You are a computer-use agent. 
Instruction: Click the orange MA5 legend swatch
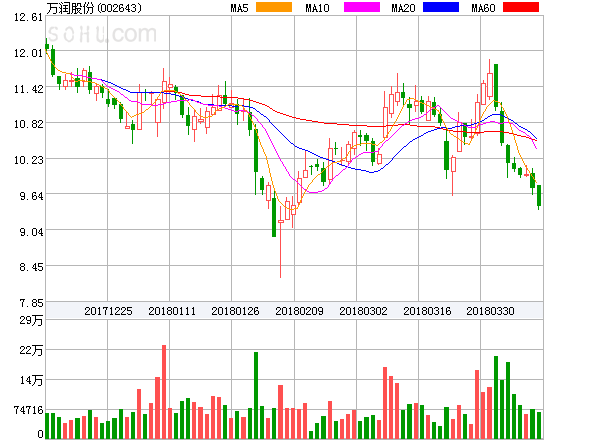tap(274, 7)
